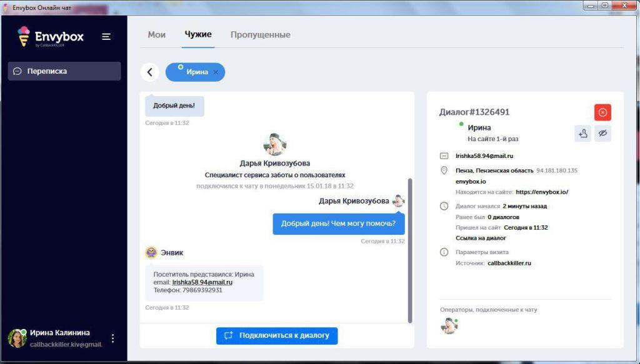
Task: Click the Диалог#1326491 heading
Action: click(474, 112)
